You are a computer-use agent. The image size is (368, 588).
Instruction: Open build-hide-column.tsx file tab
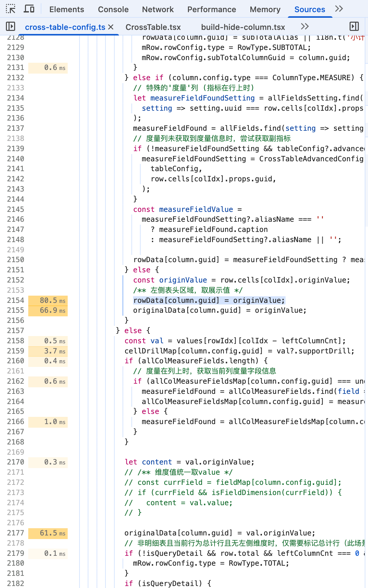click(243, 27)
